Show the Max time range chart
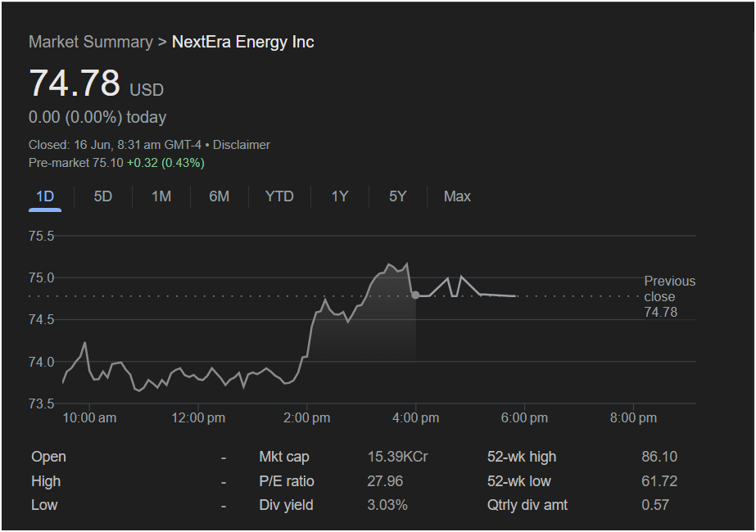This screenshot has height=532, width=756. 457,196
